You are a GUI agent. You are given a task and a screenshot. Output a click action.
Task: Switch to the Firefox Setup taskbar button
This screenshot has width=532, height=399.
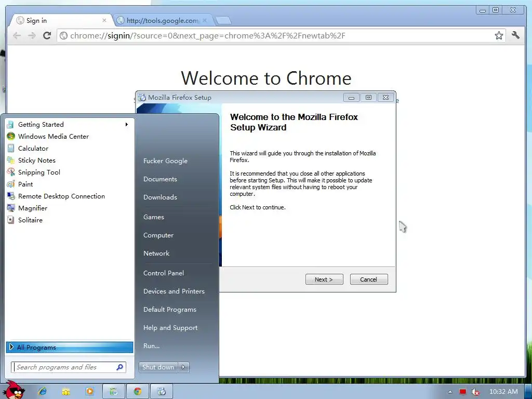pos(162,392)
